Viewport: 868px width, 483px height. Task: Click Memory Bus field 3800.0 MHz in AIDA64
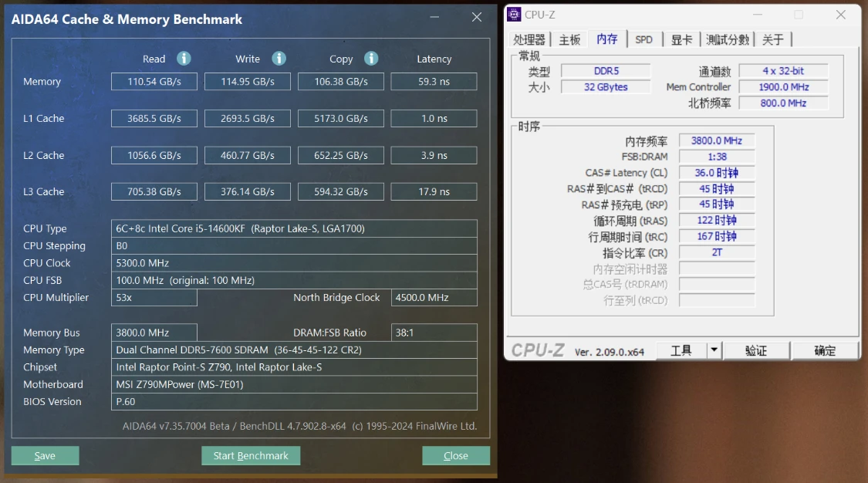coord(154,333)
